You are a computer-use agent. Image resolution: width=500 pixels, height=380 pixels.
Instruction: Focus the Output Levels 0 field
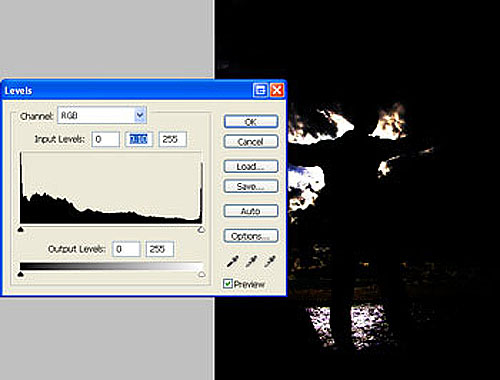(126, 249)
